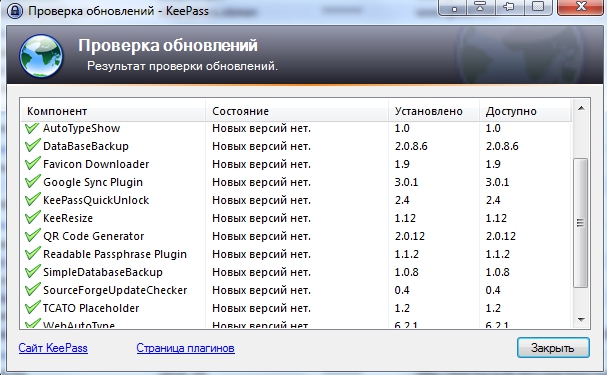The image size is (607, 375).
Task: Click the green checkmark beside KeeResize
Action: tap(33, 217)
